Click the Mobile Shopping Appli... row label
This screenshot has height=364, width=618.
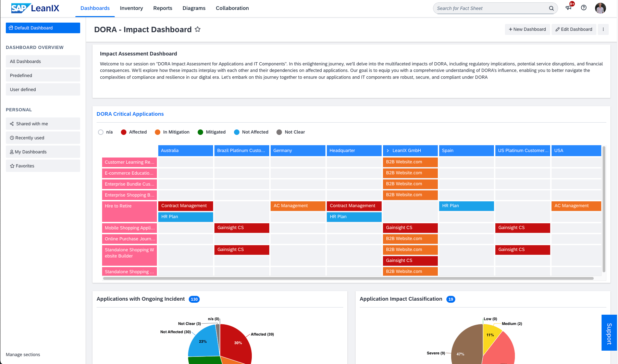tap(129, 228)
